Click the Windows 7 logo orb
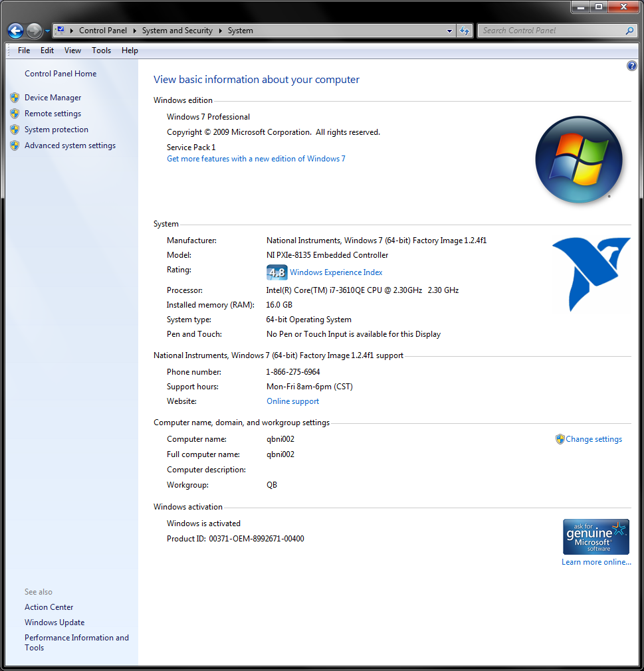644x671 pixels. click(x=578, y=159)
